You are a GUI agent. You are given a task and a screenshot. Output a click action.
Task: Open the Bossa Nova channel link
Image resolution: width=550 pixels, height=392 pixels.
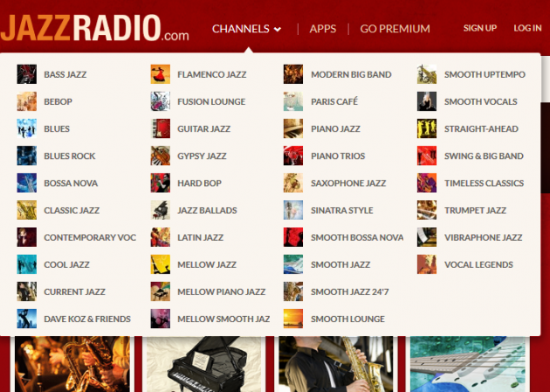pos(71,183)
